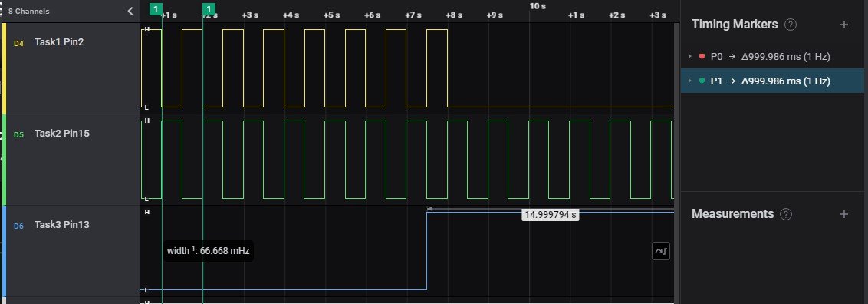Add a new timing marker
868x304 pixels.
pyautogui.click(x=843, y=25)
